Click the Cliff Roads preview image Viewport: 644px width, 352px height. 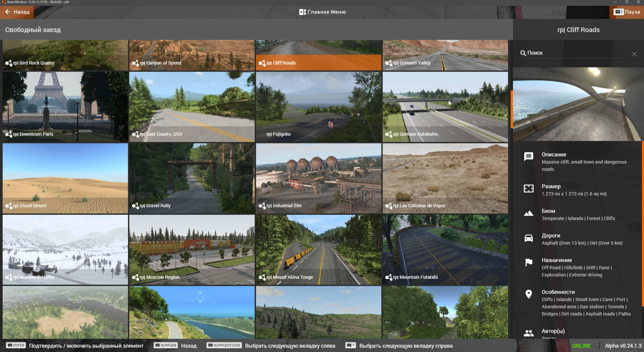(x=578, y=104)
